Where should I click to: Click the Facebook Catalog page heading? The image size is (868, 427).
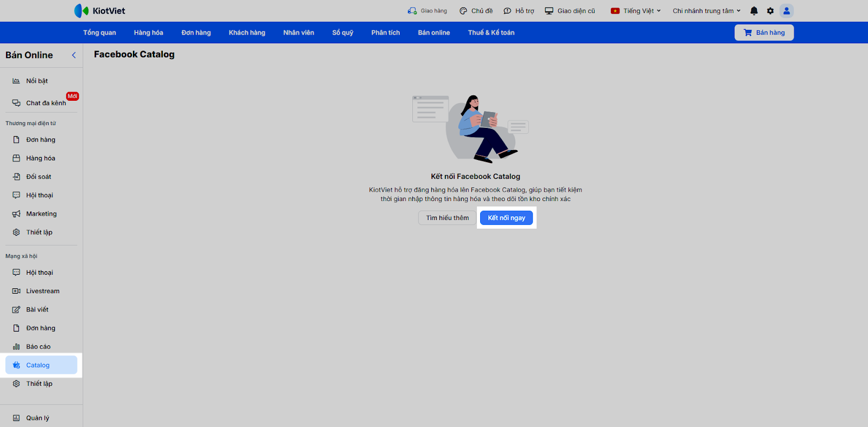[x=134, y=54]
